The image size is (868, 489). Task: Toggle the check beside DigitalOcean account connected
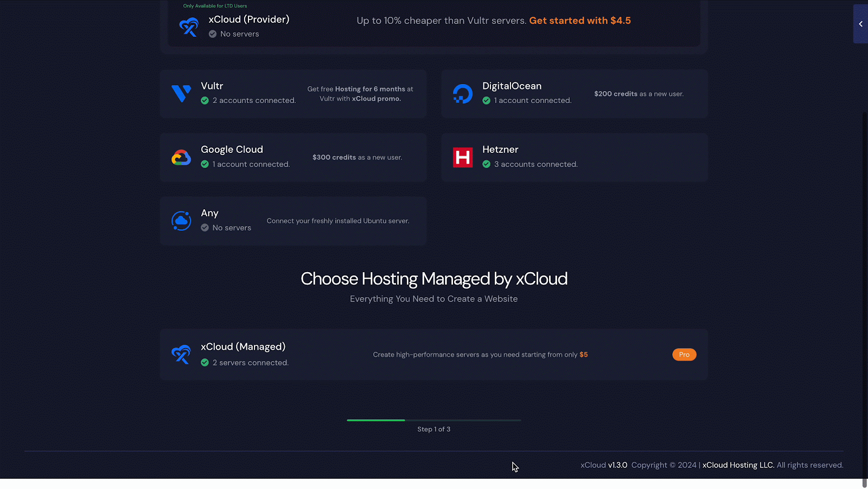[x=487, y=100]
